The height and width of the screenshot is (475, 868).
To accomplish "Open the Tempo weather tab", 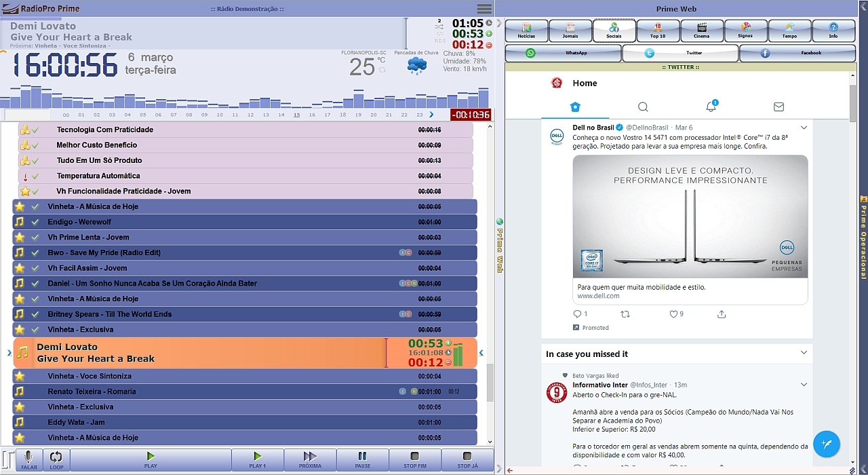I will [x=789, y=31].
